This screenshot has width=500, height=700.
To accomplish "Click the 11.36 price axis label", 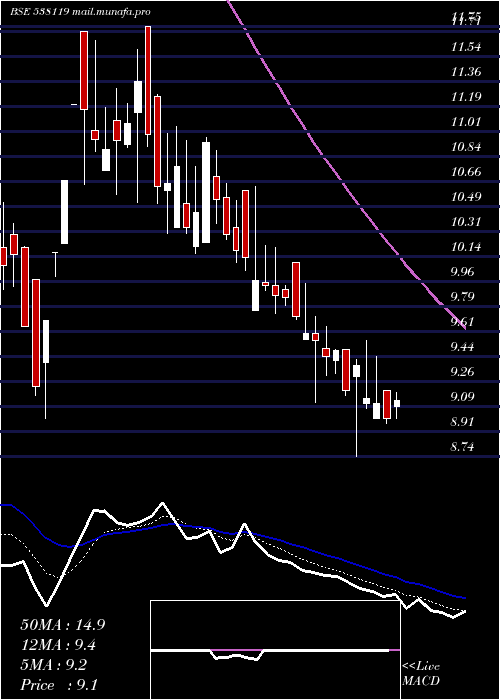I will tap(466, 71).
